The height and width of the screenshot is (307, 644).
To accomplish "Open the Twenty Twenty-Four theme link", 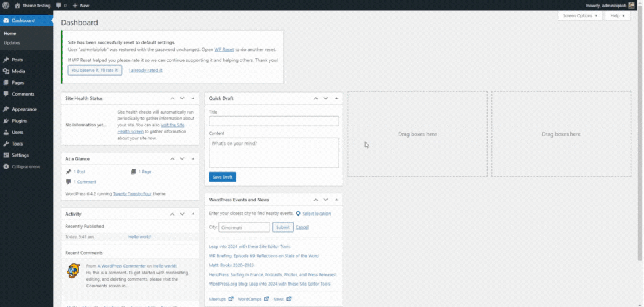I will 132,193.
